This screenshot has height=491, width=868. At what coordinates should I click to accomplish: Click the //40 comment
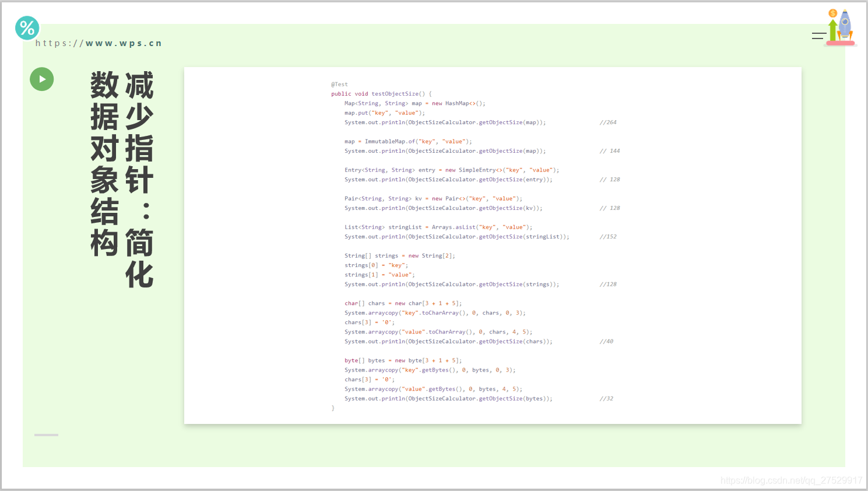click(x=606, y=342)
